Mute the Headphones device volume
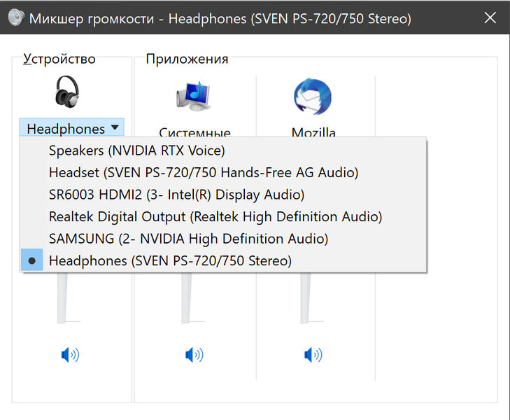Image resolution: width=510 pixels, height=420 pixels. 70,355
